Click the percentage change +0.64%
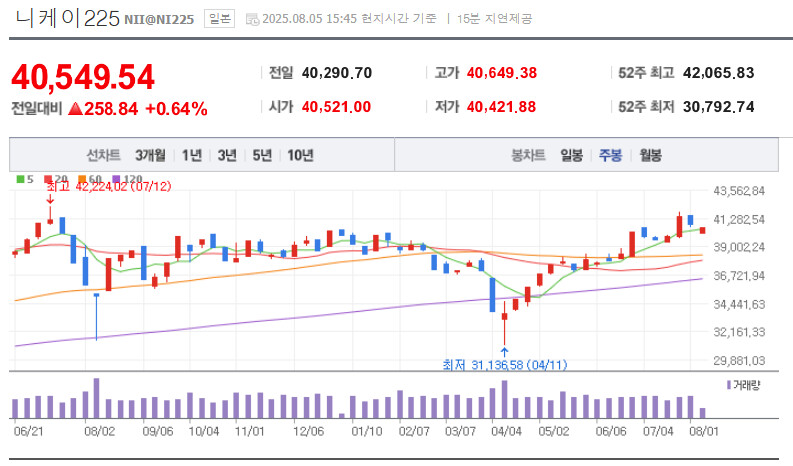 [176, 109]
